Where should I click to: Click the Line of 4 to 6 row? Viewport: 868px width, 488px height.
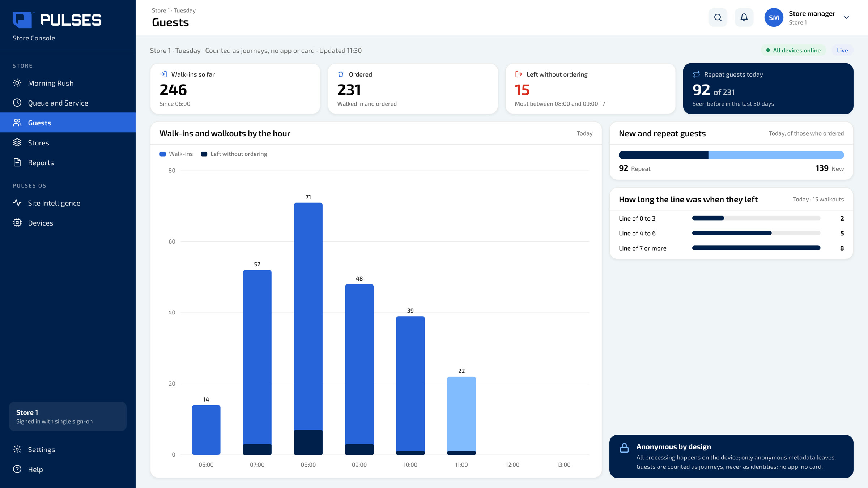click(731, 233)
